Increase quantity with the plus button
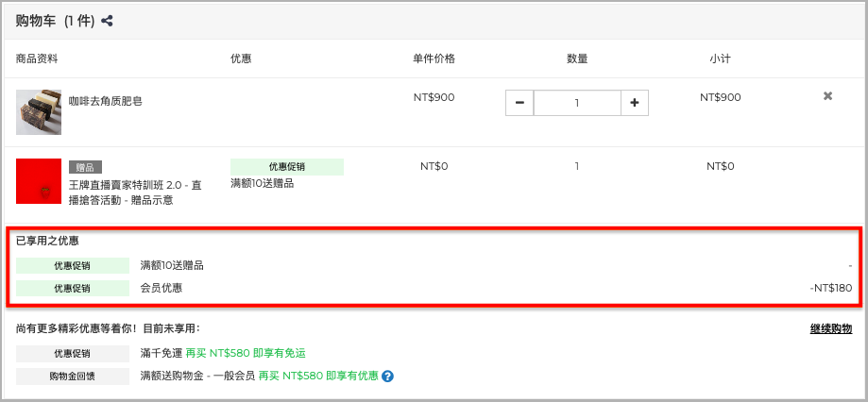Screen dimensions: 868x402 [x=635, y=103]
